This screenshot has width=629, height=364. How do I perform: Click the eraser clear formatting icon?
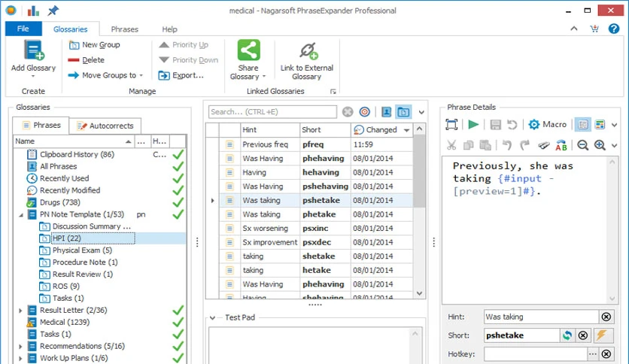tap(543, 145)
